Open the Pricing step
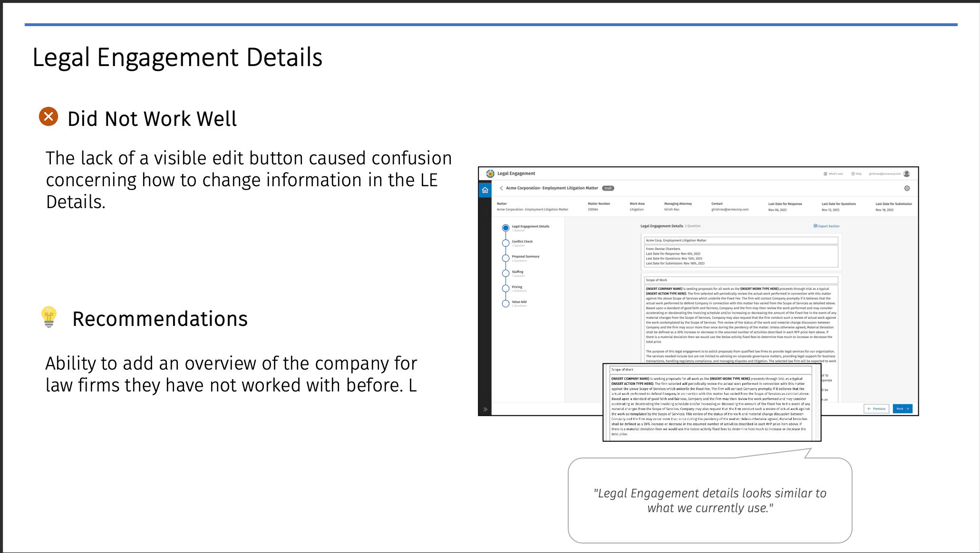 [x=505, y=288]
